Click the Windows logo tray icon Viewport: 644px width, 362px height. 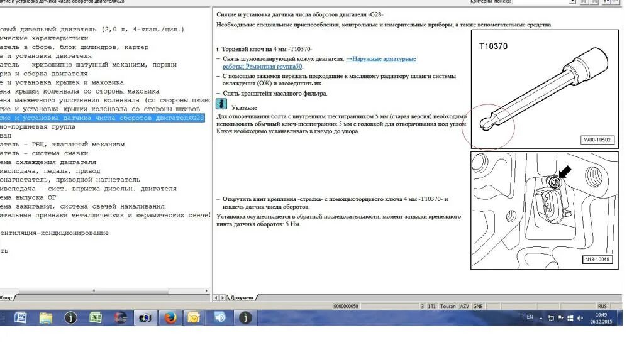click(570, 318)
